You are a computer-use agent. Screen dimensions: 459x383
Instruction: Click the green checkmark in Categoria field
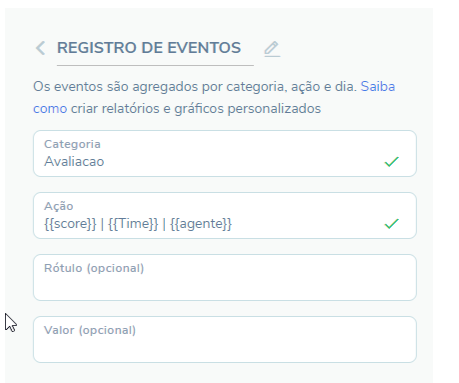pos(391,162)
